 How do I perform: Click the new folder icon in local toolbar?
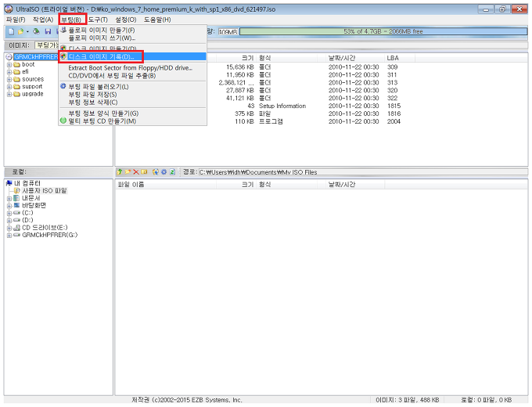128,172
